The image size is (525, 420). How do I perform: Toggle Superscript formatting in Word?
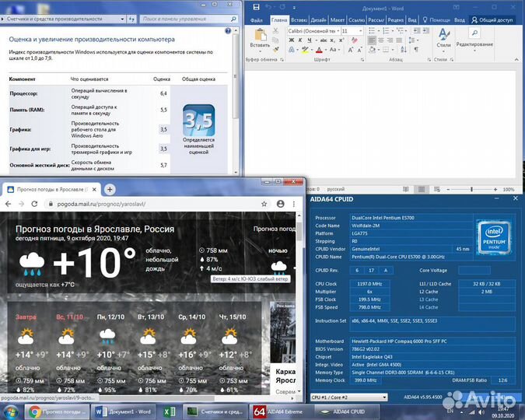341,40
